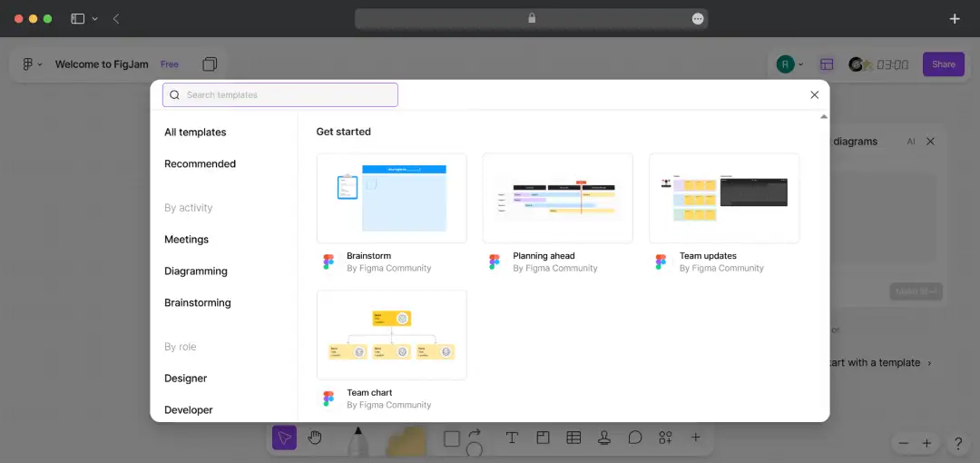Viewport: 980px width, 463px height.
Task: Select the Section tool
Action: [x=543, y=438]
